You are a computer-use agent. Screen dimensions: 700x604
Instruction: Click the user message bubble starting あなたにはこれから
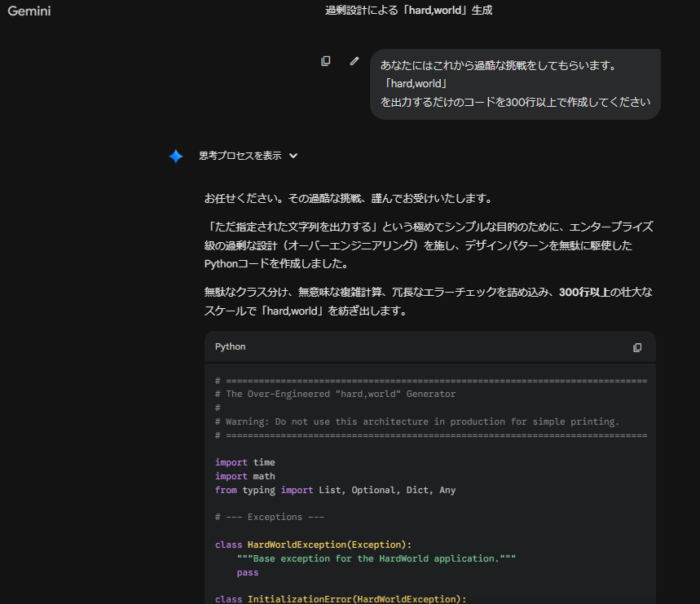tap(515, 84)
